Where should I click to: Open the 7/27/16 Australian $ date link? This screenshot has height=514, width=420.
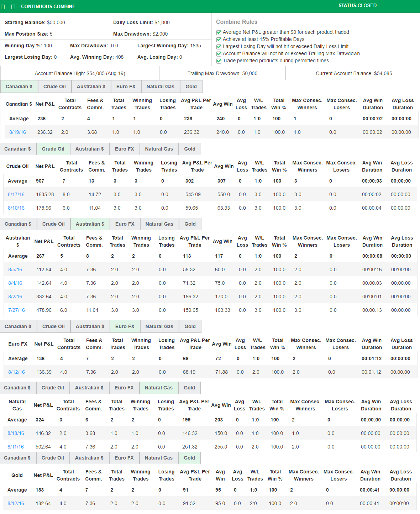16,310
